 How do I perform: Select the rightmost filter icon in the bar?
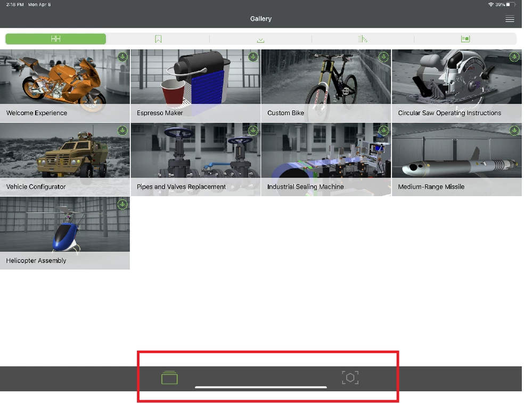(x=464, y=38)
